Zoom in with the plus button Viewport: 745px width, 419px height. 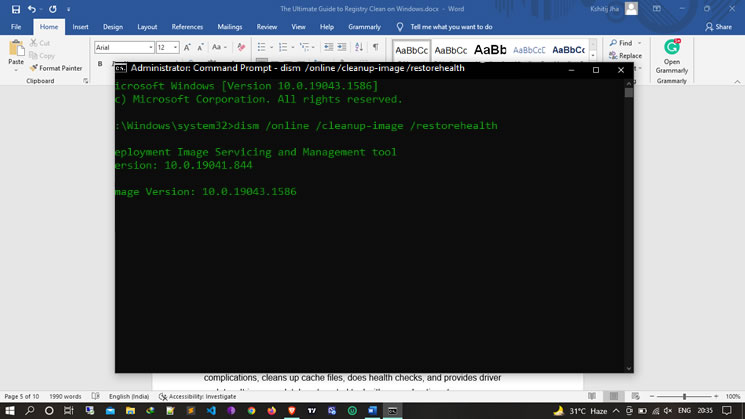point(716,396)
